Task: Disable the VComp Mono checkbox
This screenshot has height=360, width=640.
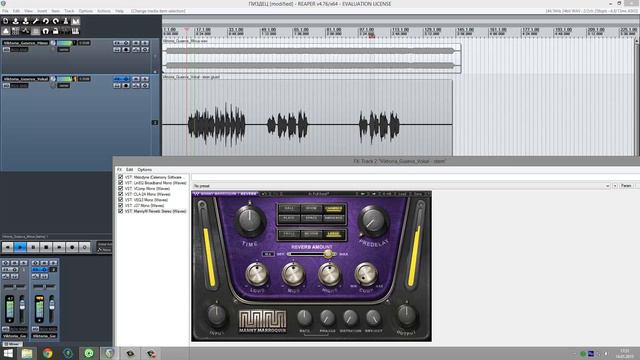Action: tap(120, 189)
